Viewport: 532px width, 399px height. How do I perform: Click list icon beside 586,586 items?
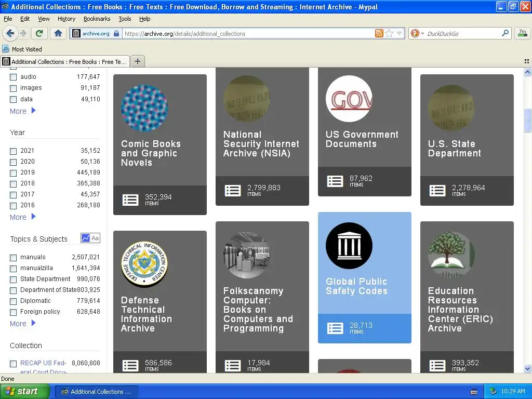coord(130,365)
